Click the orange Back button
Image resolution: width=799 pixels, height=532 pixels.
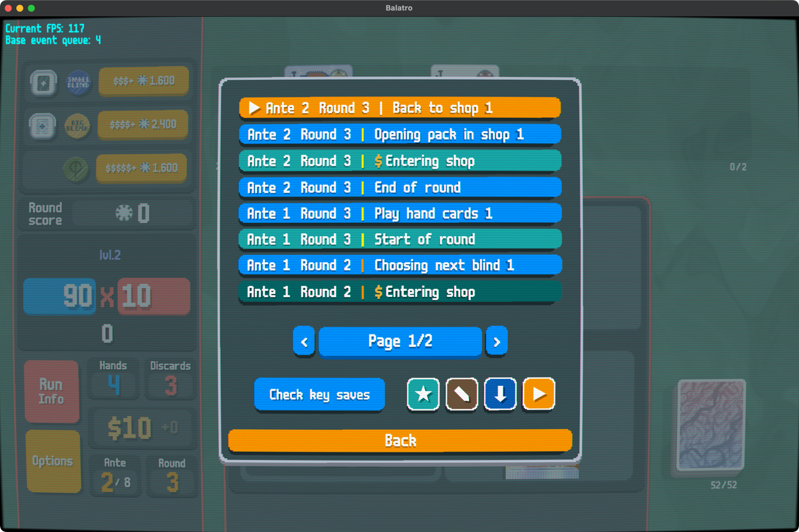coord(400,441)
